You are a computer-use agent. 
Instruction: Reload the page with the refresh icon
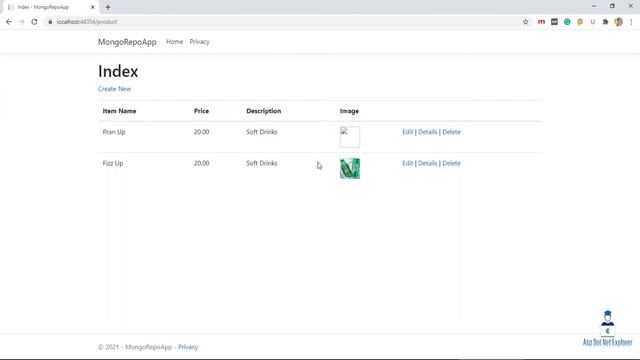click(34, 22)
